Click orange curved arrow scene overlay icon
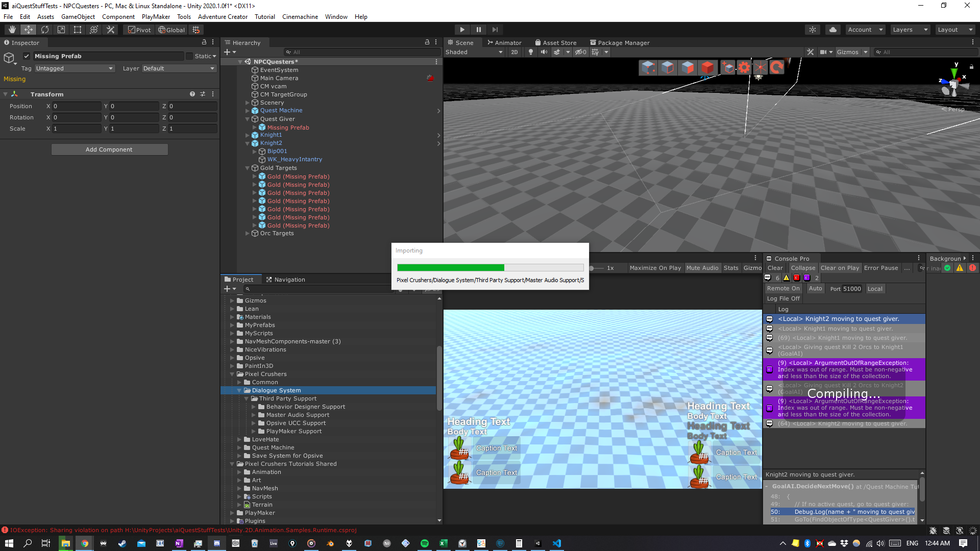Image resolution: width=980 pixels, height=551 pixels. pos(776,67)
